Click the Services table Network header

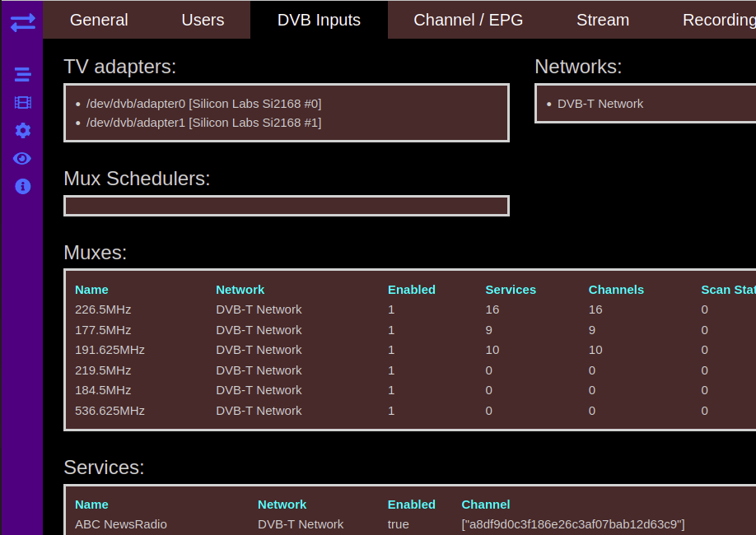282,505
